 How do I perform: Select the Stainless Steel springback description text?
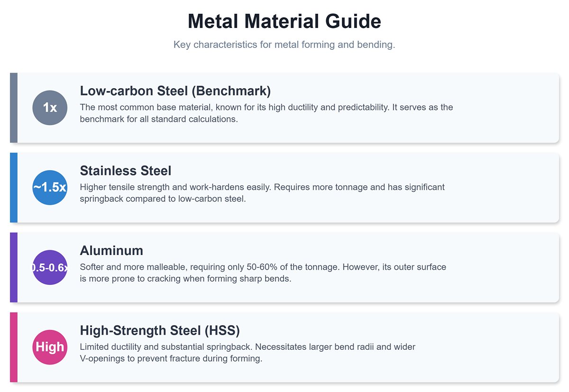click(x=262, y=193)
